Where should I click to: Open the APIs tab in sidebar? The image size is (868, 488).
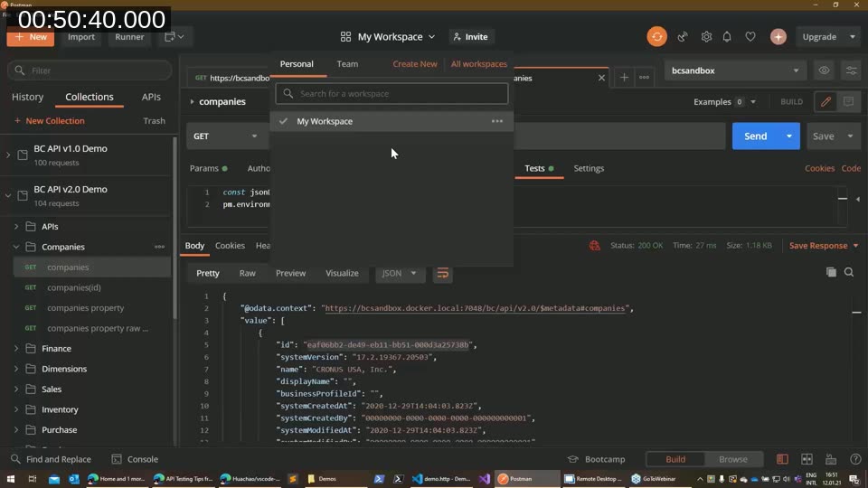point(151,97)
